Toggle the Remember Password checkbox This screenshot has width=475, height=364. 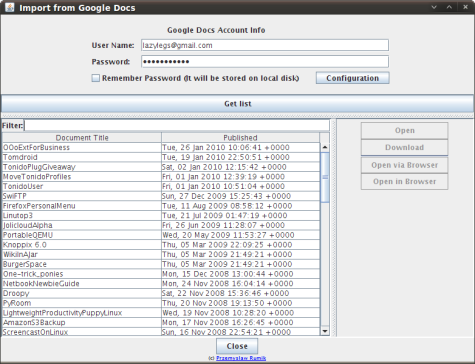(x=96, y=78)
